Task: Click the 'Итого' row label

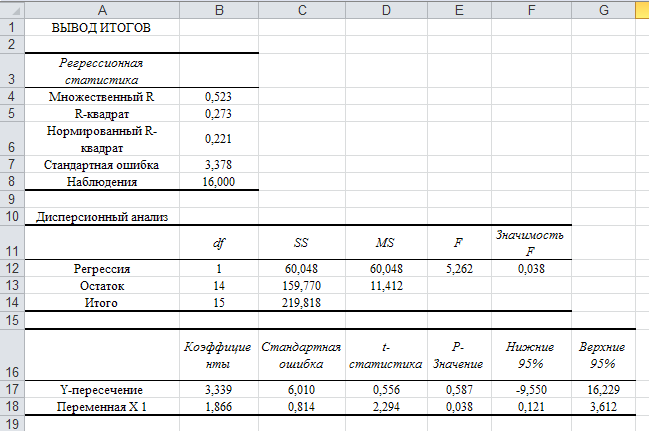Action: [x=102, y=303]
